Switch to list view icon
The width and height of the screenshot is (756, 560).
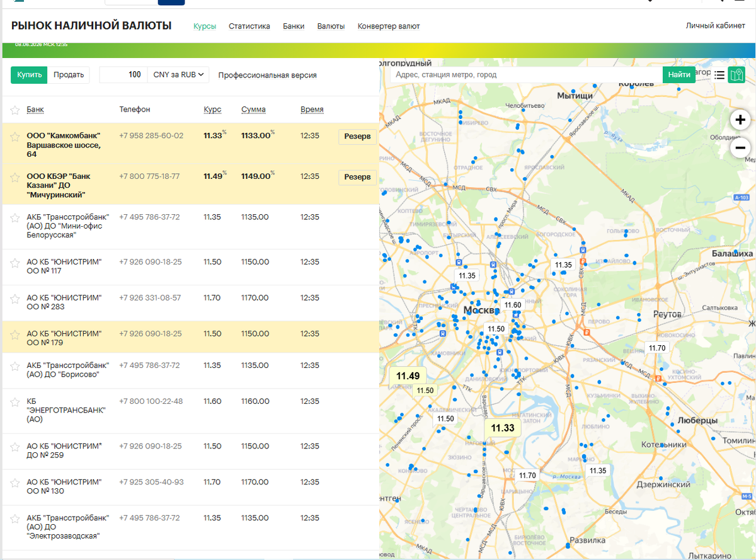click(x=719, y=75)
